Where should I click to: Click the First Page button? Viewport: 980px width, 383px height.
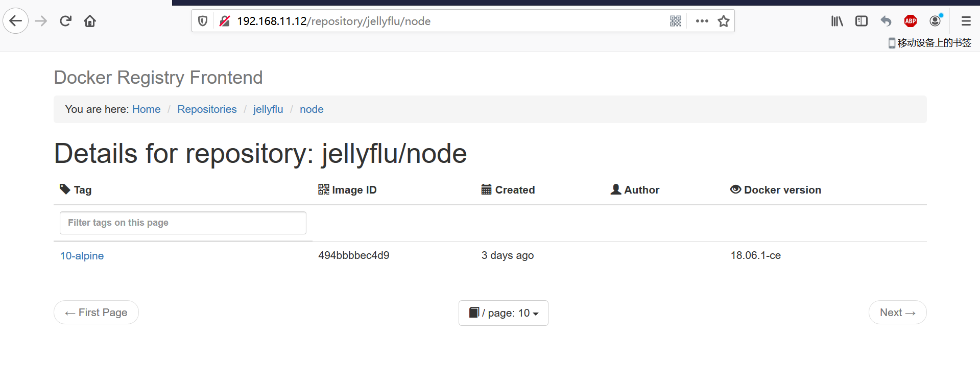click(x=96, y=313)
